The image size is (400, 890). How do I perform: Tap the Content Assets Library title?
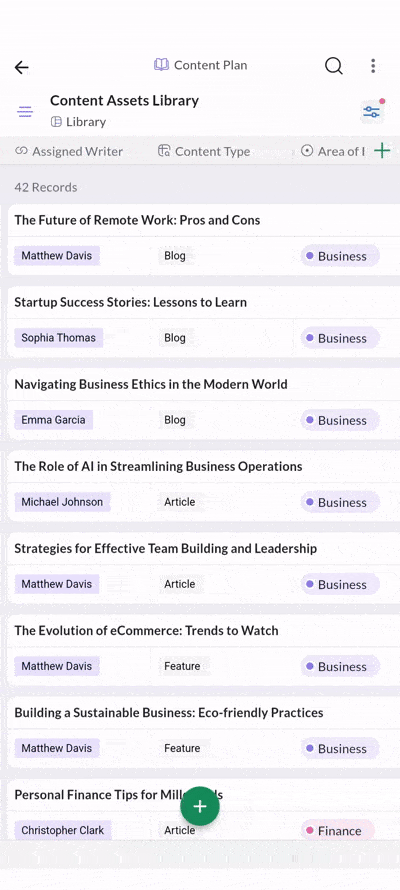pyautogui.click(x=124, y=100)
